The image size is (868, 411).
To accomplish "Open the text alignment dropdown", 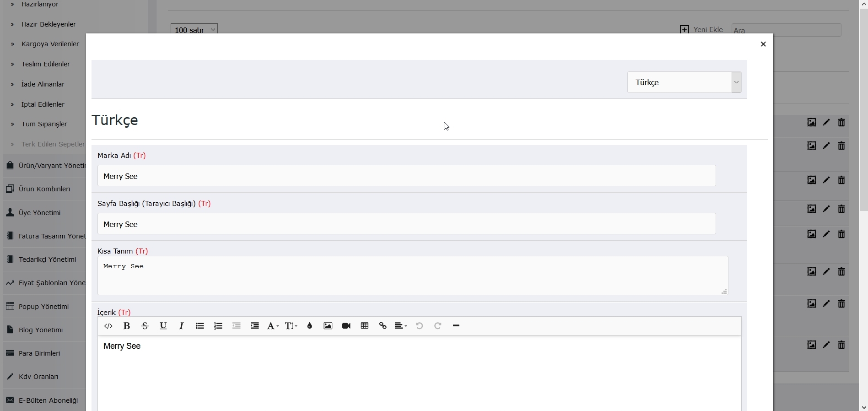I will 401,326.
